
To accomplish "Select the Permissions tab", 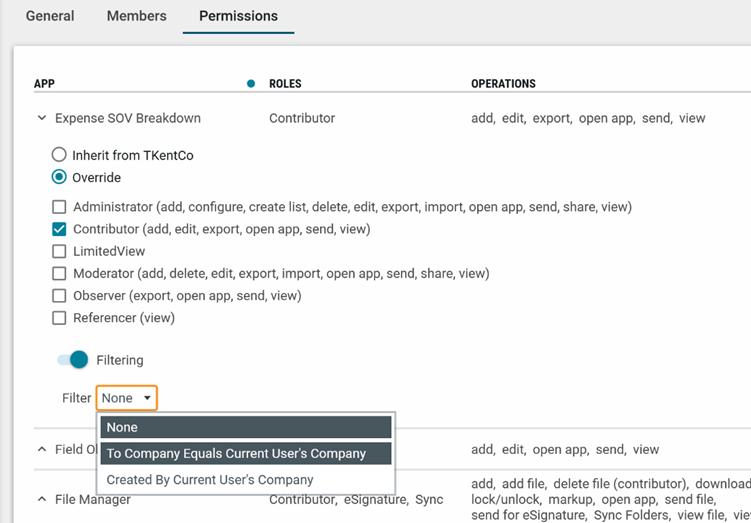I will 238,16.
